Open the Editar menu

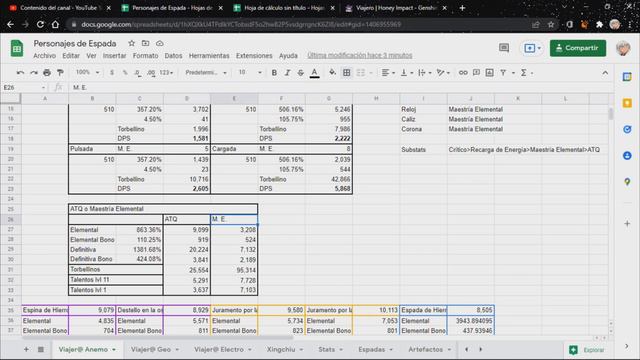[71, 56]
